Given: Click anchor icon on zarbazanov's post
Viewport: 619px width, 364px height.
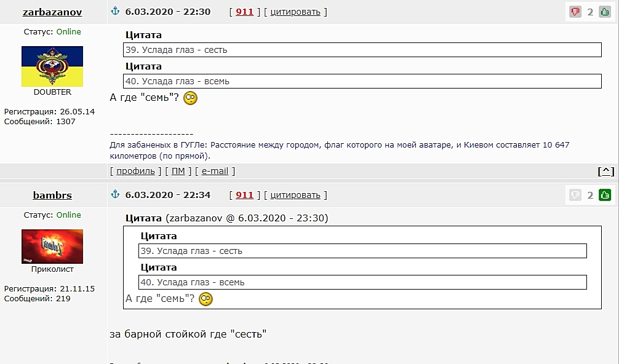Looking at the screenshot, I should pyautogui.click(x=115, y=11).
